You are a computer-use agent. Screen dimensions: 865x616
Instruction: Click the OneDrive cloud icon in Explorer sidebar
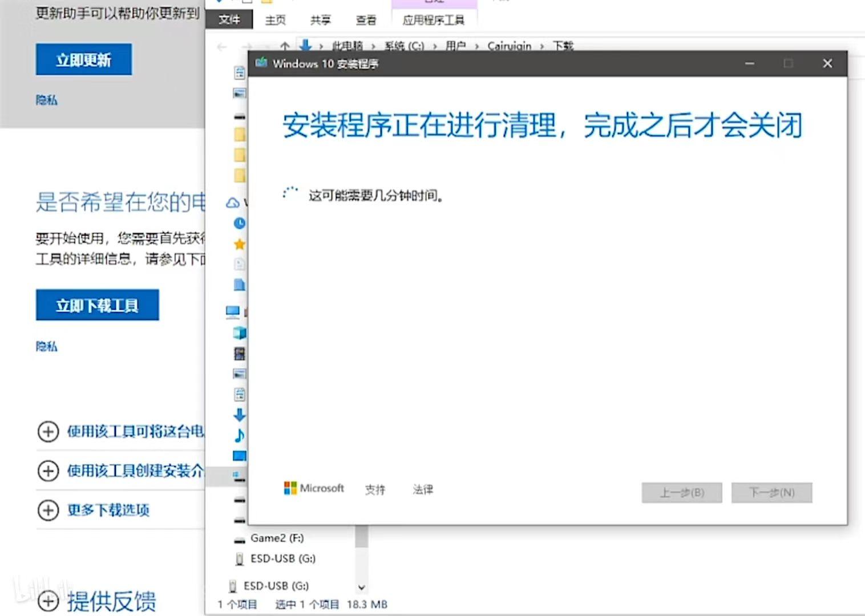coord(233,202)
